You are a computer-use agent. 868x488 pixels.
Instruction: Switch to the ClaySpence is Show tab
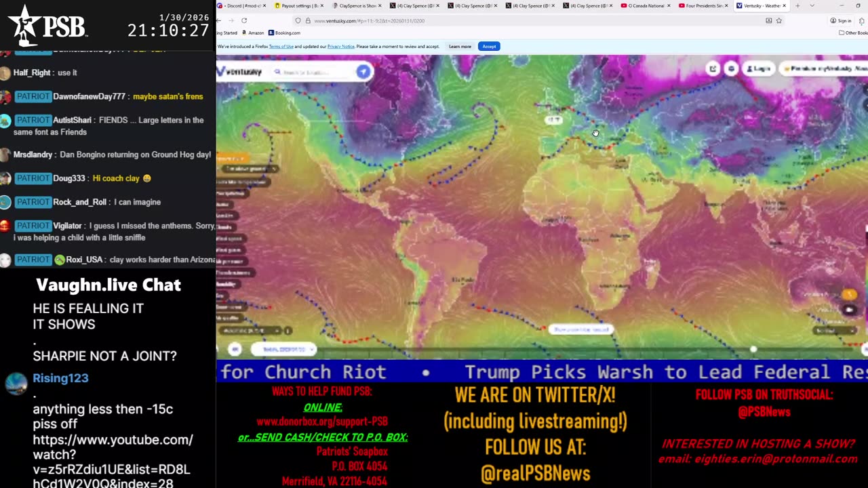coord(357,5)
